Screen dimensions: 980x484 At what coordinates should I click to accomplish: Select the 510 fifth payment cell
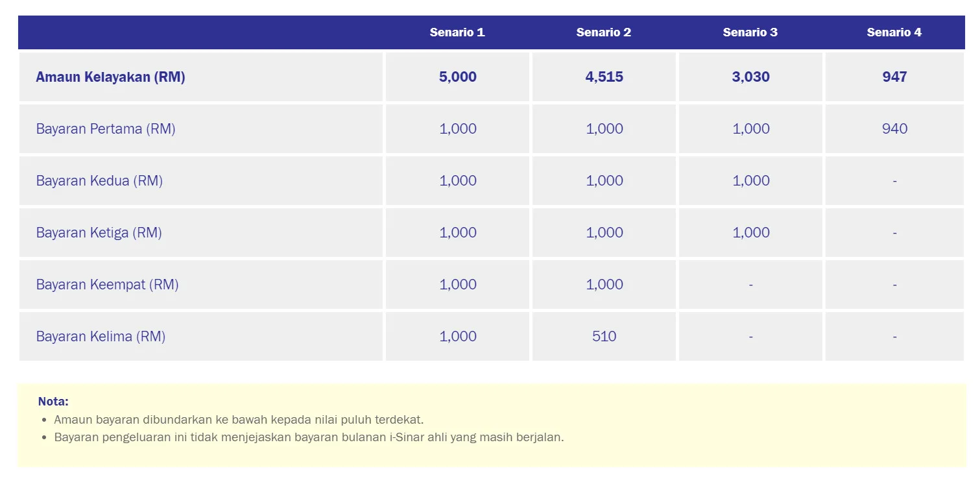click(604, 337)
